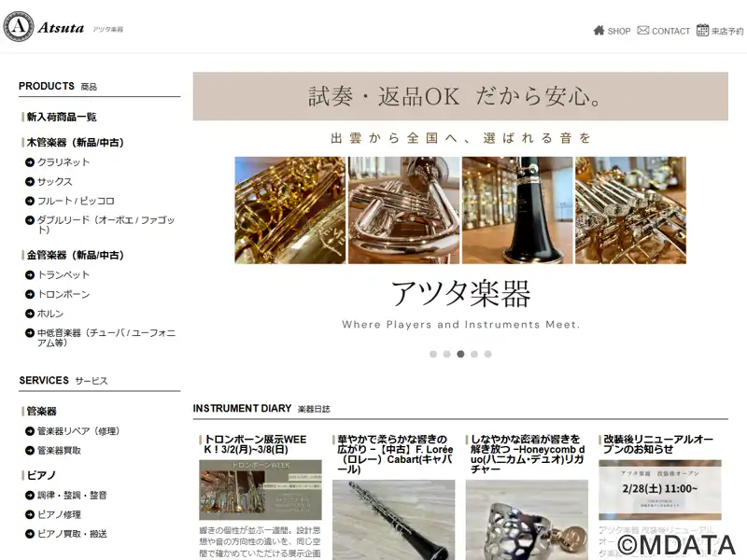Click the CONTACT envelope icon
747x560 pixels.
coord(642,31)
